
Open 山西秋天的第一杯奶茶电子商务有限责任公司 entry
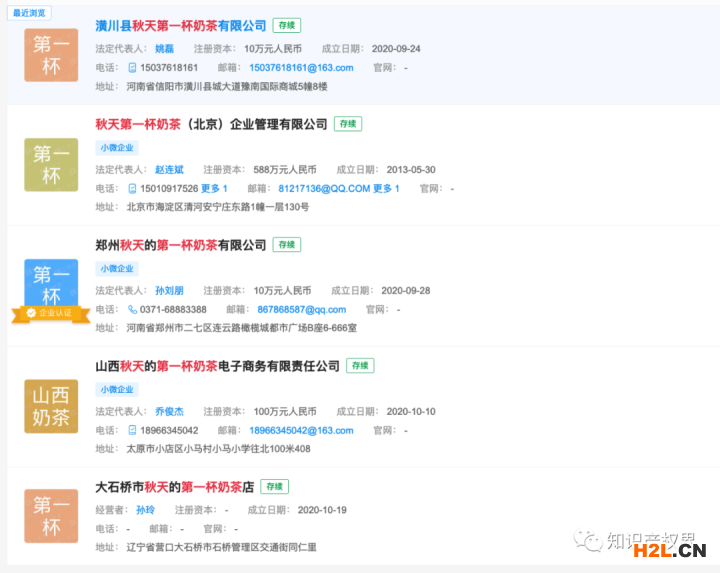pos(217,366)
